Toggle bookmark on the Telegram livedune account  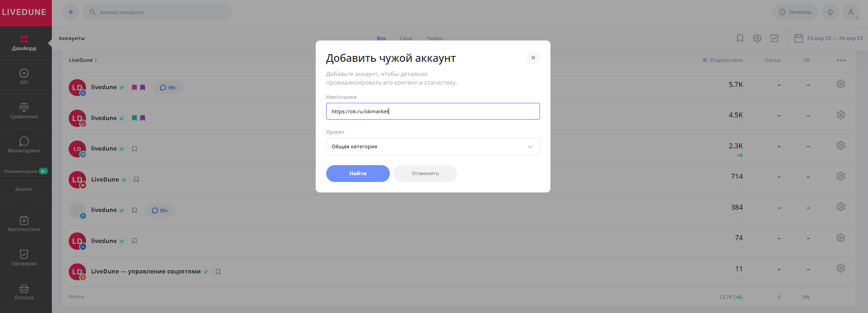click(x=134, y=149)
